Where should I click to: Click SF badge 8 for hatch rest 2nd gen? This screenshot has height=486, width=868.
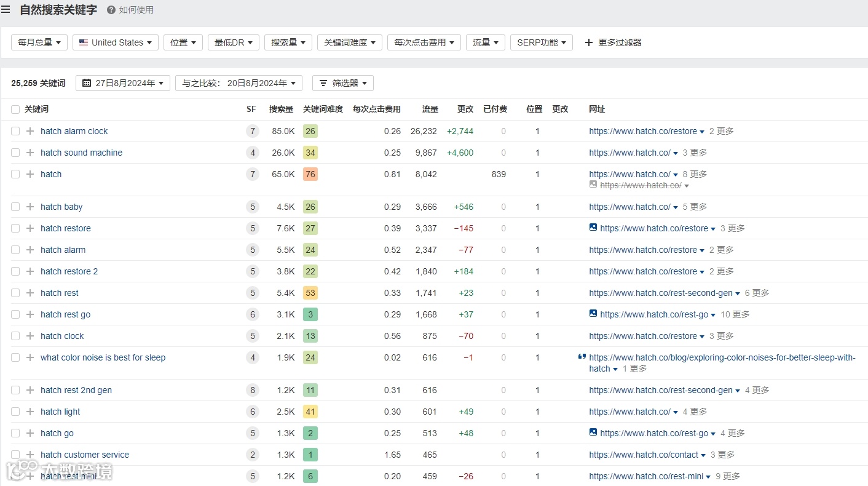point(252,390)
